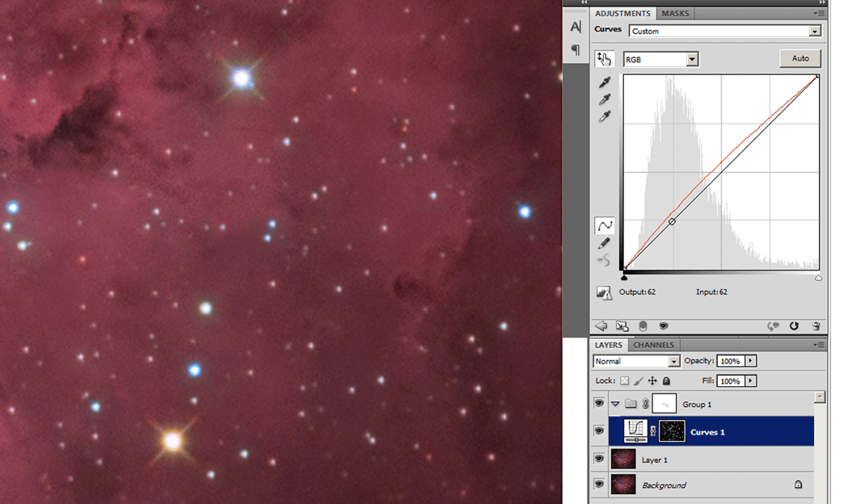This screenshot has height=504, width=844.
Task: Toggle visibility of the Background layer
Action: 599,485
